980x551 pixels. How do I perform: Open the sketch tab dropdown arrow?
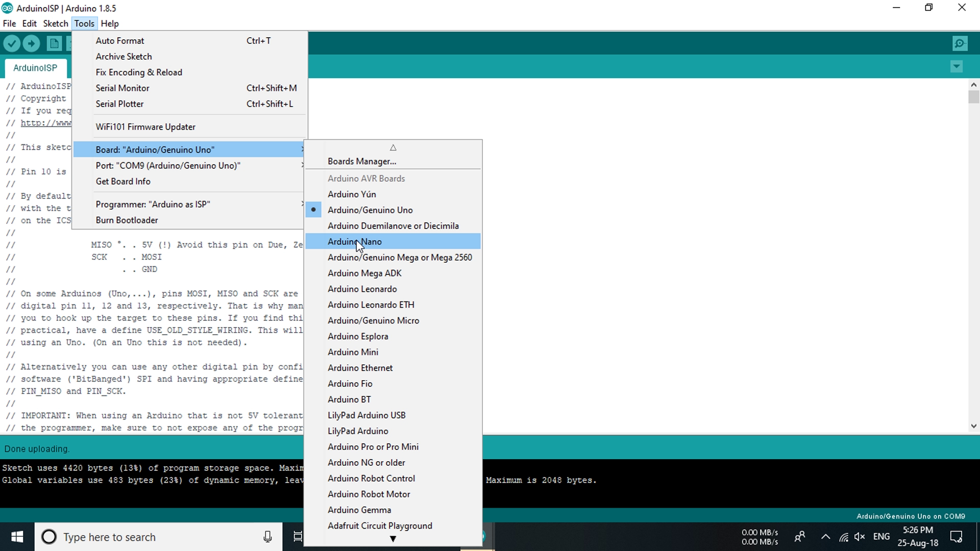tap(957, 66)
